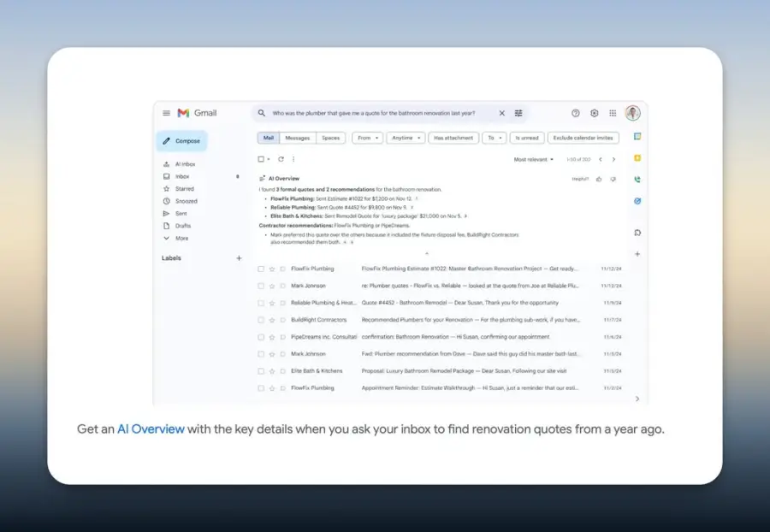The height and width of the screenshot is (532, 770).
Task: Collapse the AI Overview with the up caret
Action: (427, 254)
